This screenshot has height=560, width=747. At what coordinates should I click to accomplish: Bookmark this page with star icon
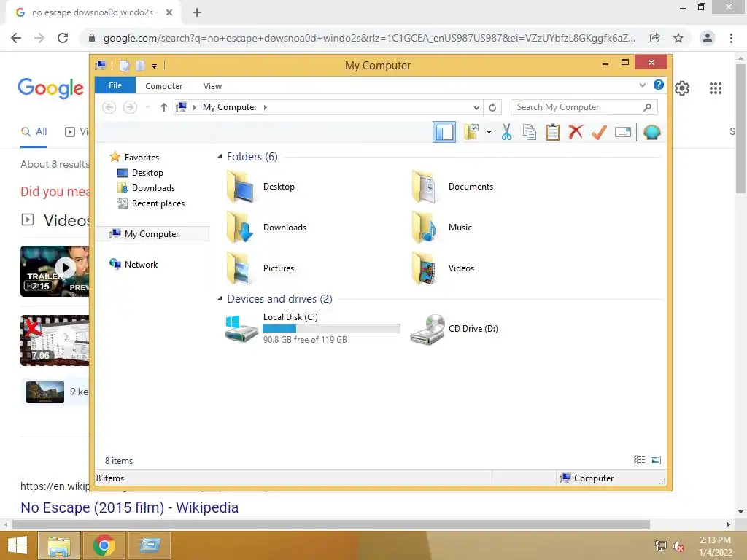pos(678,38)
